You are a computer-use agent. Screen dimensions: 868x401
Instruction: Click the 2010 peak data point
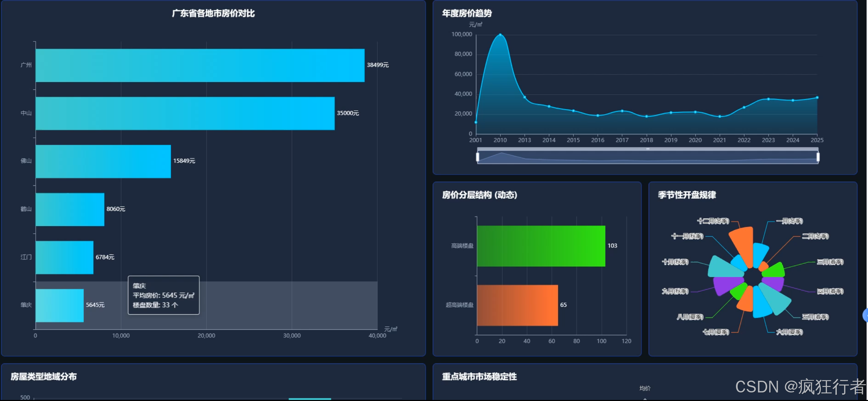pos(500,35)
